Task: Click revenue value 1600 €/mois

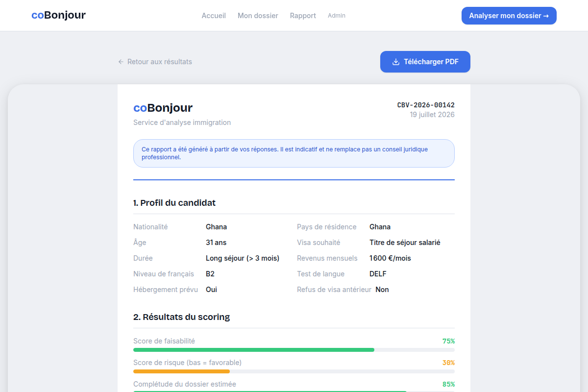Action: pyautogui.click(x=390, y=258)
